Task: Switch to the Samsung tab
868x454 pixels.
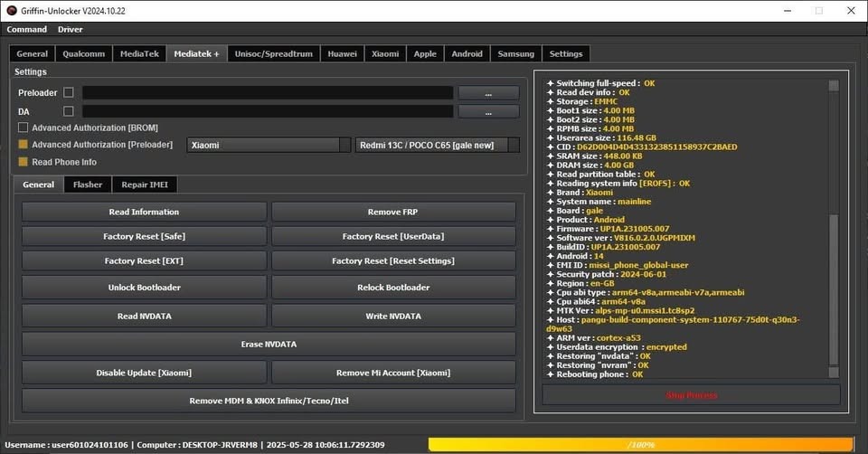Action: [x=515, y=53]
